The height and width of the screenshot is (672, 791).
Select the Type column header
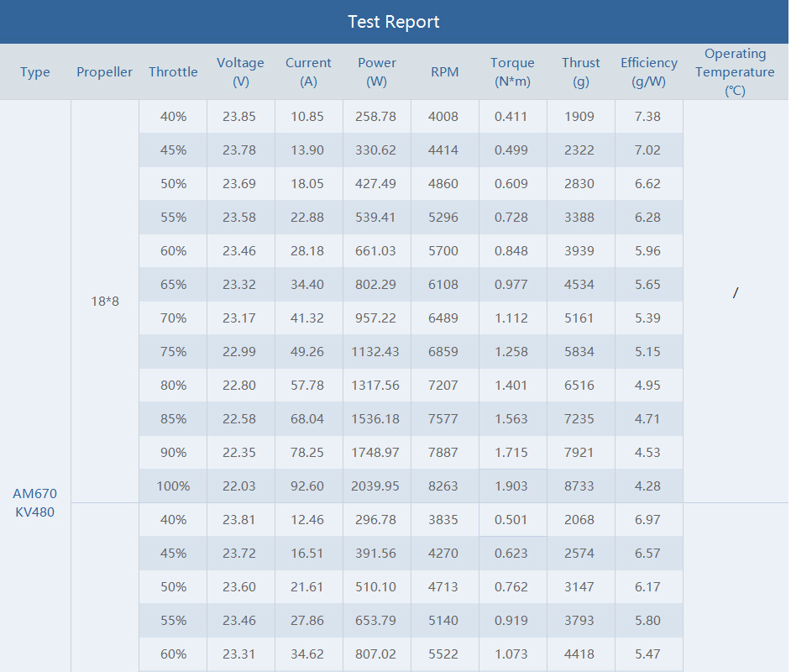[x=35, y=72]
